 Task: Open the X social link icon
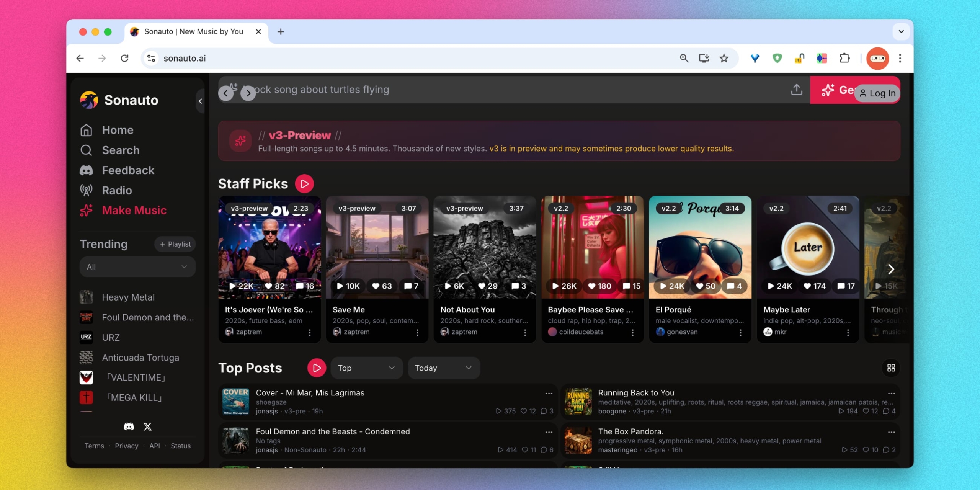(x=147, y=426)
